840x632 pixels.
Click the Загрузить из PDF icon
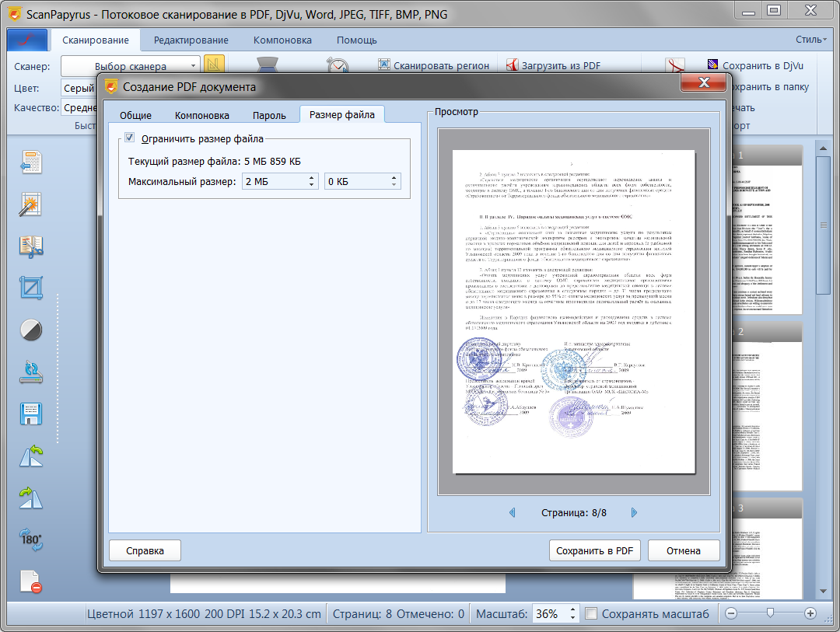tap(512, 65)
